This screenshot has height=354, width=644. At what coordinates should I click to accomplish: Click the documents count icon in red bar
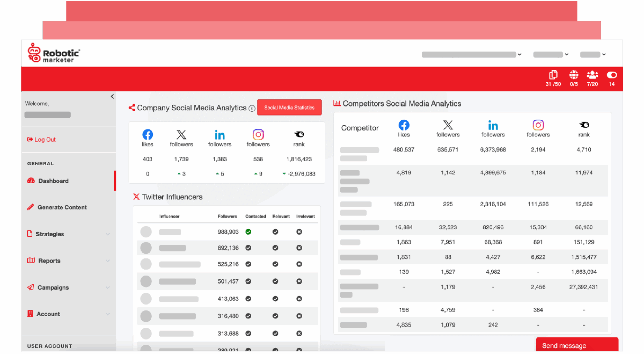553,75
